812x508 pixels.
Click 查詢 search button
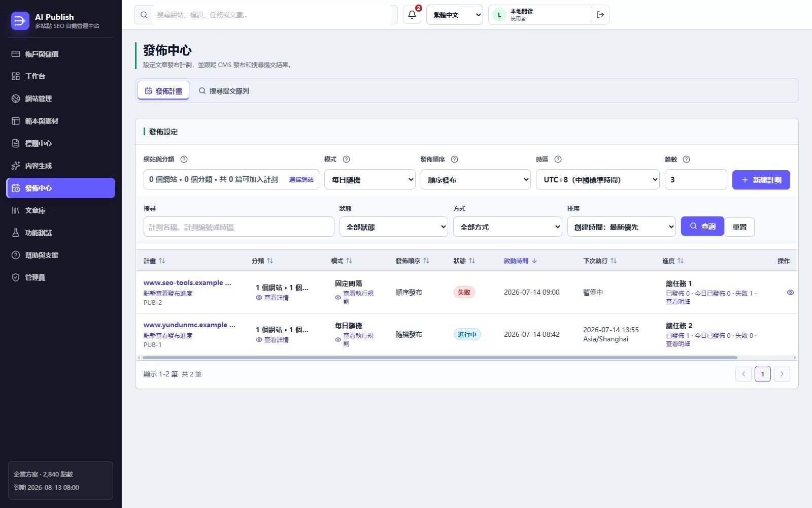point(702,226)
